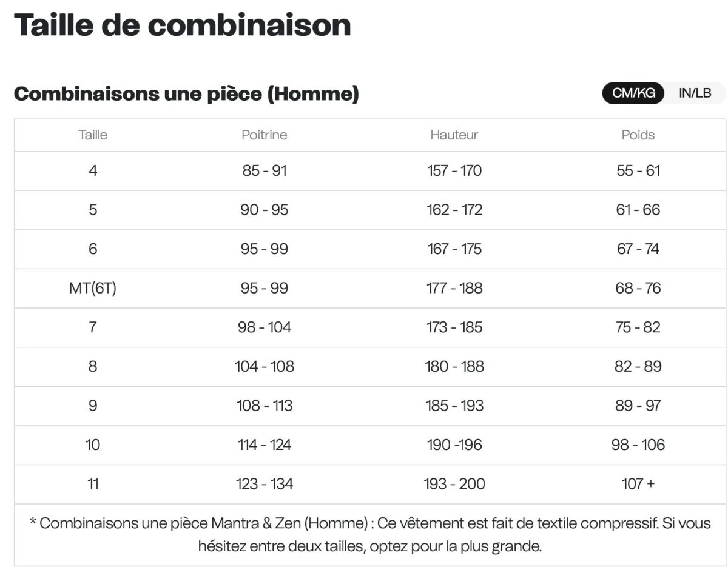Select chest value 98 - 104
Screen dimensions: 728x567
(265, 327)
